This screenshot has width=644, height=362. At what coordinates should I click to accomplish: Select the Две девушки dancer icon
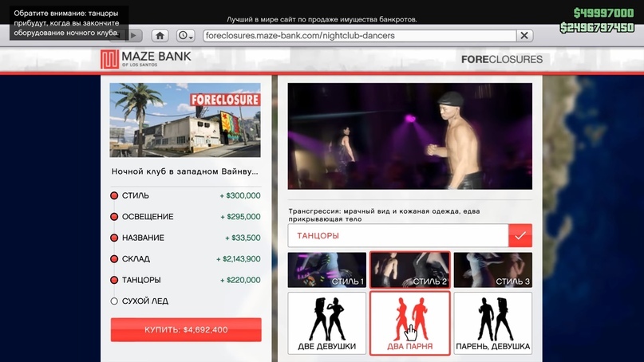click(327, 324)
